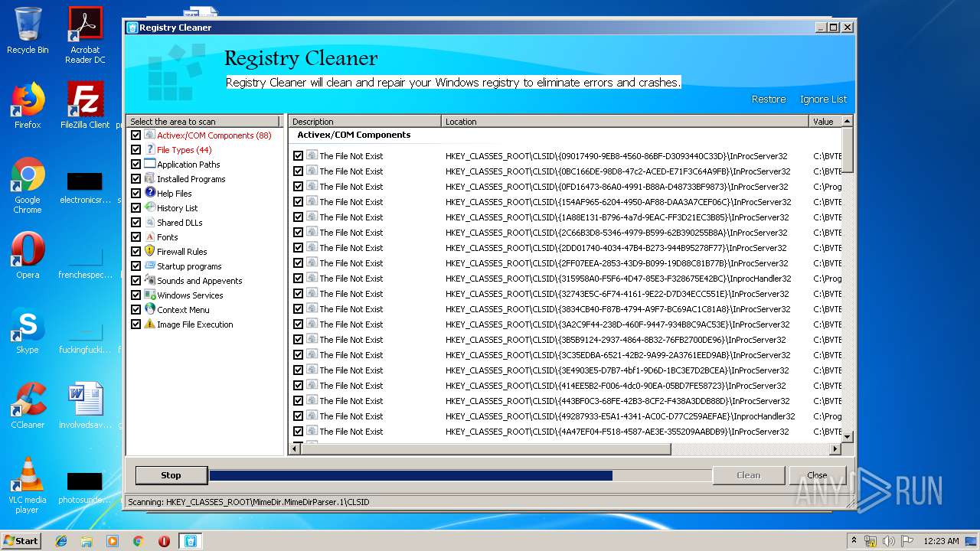Select the result location for CLSID {315958A0-F5F6

point(618,279)
